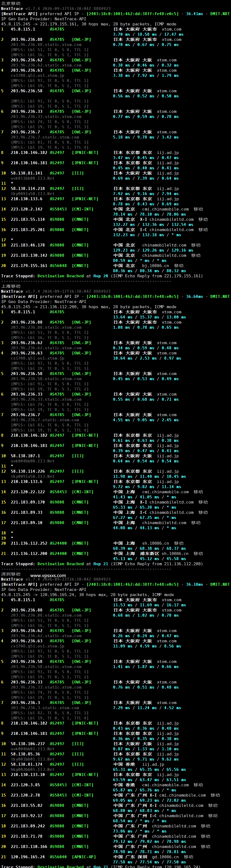Click hop IP 221.183.55.114
The image size is (231, 868).
28,219
